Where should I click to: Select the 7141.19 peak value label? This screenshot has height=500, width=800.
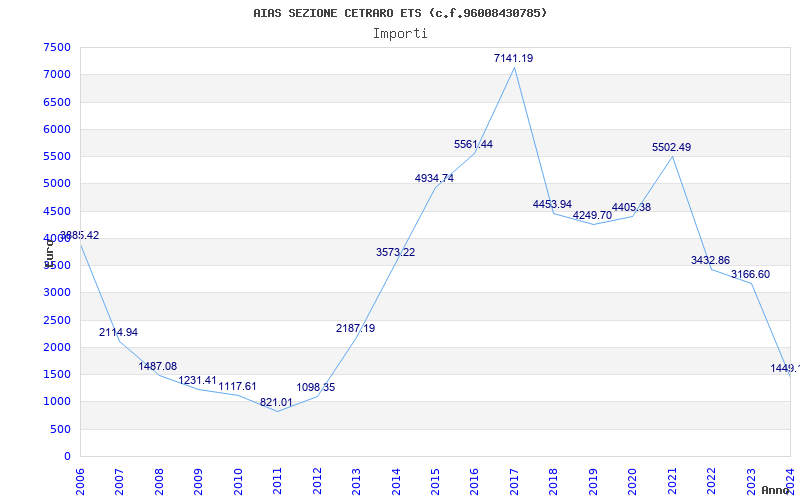point(513,58)
